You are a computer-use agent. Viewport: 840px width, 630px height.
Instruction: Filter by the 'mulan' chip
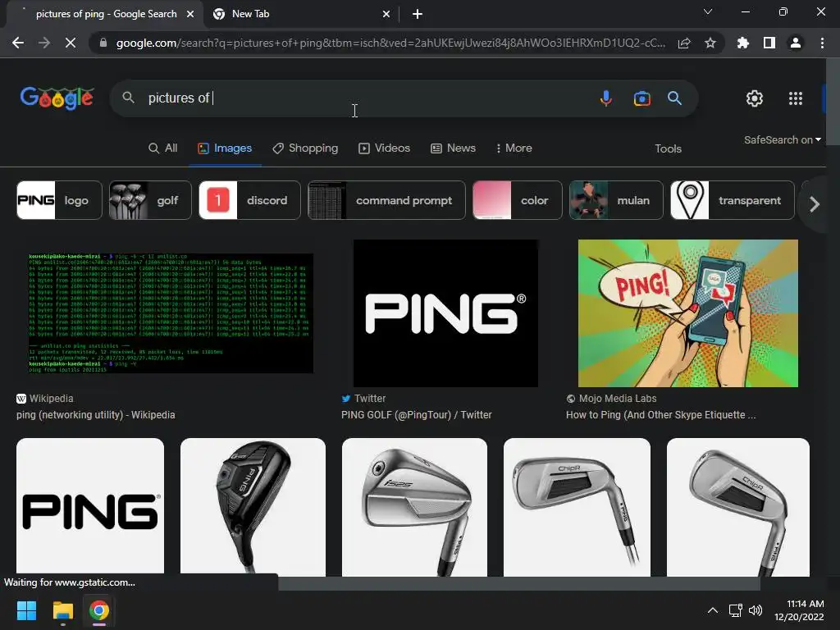click(616, 200)
